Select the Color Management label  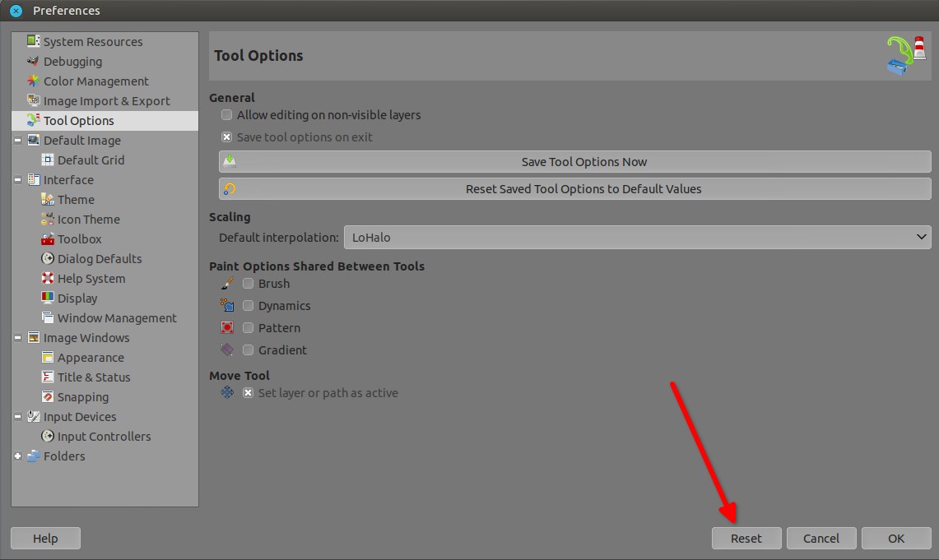(x=95, y=81)
